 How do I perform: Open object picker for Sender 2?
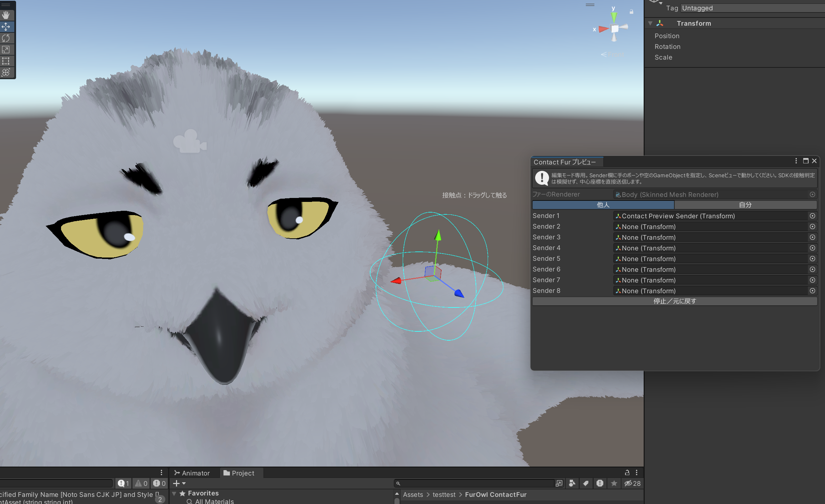pyautogui.click(x=812, y=226)
